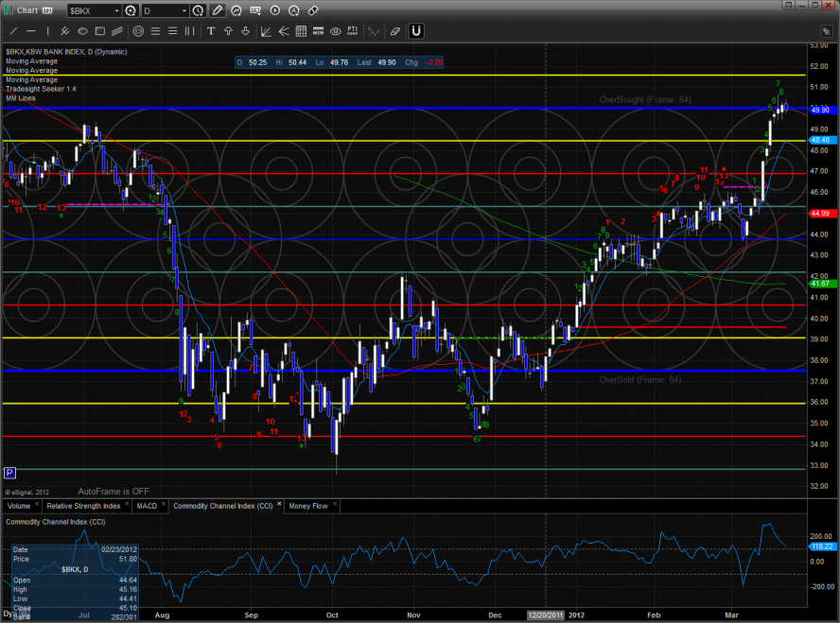Toggle the magnet snap mode button
Image resolution: width=840 pixels, height=623 pixels.
pyautogui.click(x=416, y=30)
